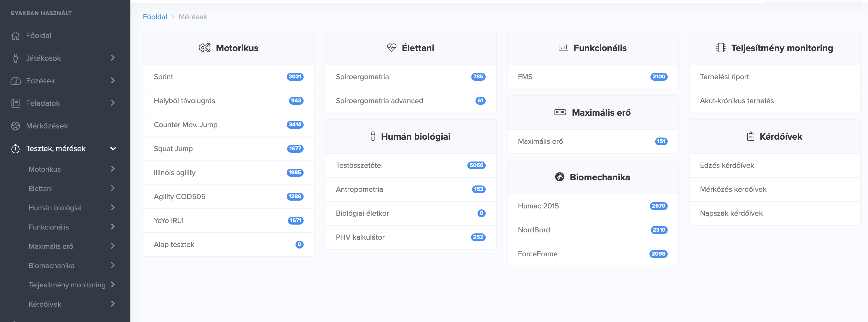Viewport: 868px width, 322px height.
Task: Select Kérdőívek from the sidebar submenu
Action: [45, 304]
